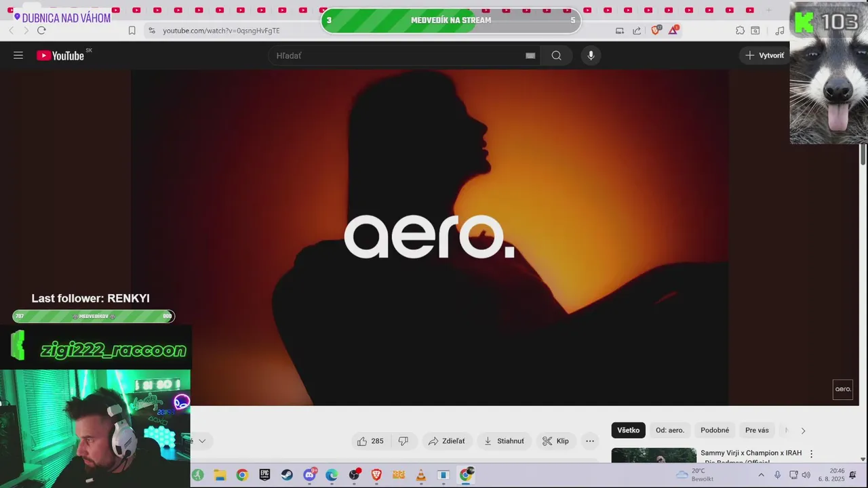This screenshot has height=488, width=868.
Task: Click the page vertical scrollbar thumb
Action: tap(863, 155)
